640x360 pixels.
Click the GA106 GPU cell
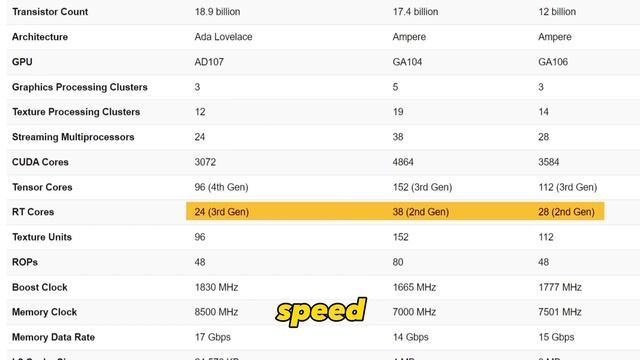click(553, 62)
